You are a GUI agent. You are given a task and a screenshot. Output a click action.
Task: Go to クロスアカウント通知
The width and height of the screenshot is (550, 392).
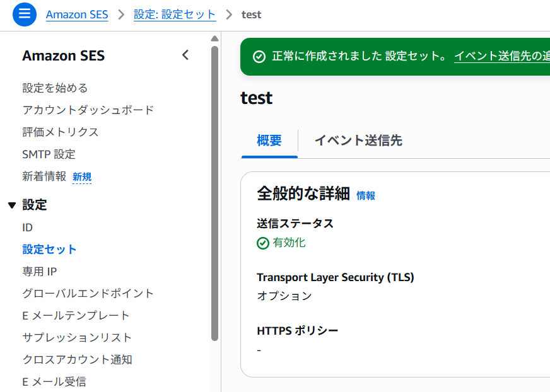tap(77, 360)
